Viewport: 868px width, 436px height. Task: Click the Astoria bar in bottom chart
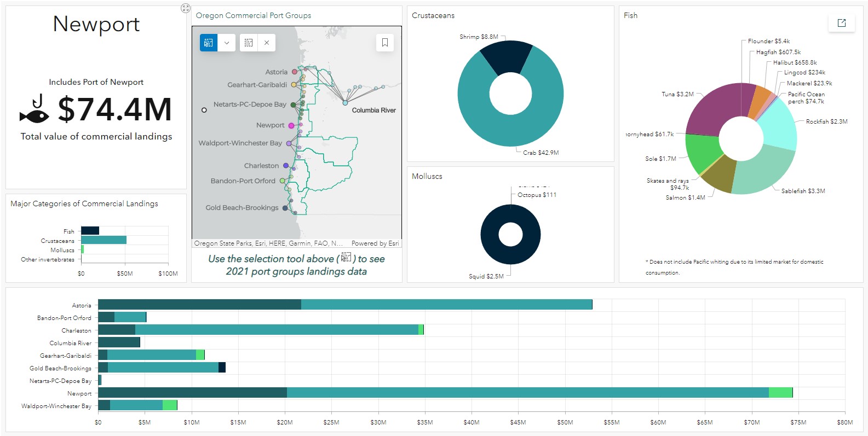345,305
